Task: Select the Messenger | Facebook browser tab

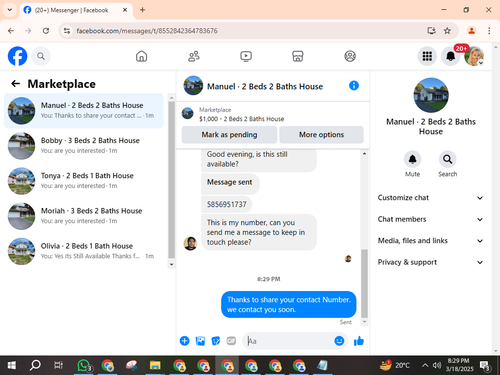Action: (76, 10)
